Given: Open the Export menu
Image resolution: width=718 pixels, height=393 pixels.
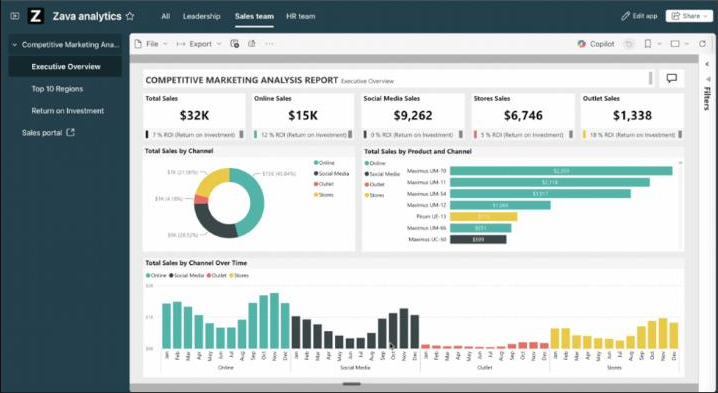Looking at the screenshot, I should [x=199, y=44].
